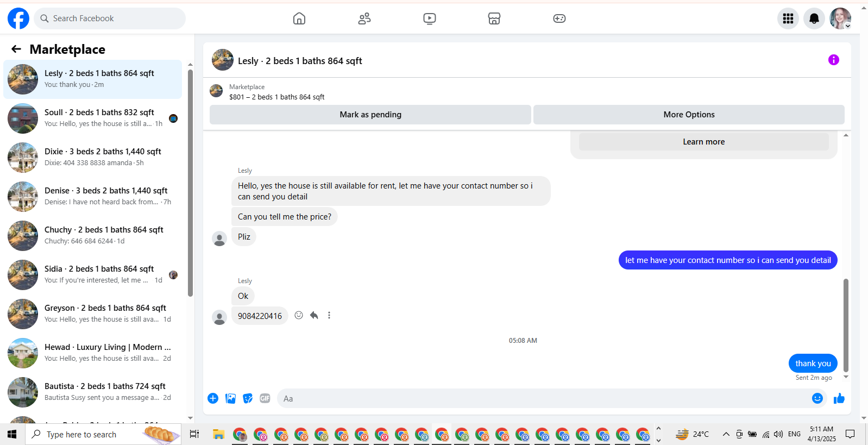React to the 9084220416 message
The height and width of the screenshot is (445, 868).
[x=299, y=315]
